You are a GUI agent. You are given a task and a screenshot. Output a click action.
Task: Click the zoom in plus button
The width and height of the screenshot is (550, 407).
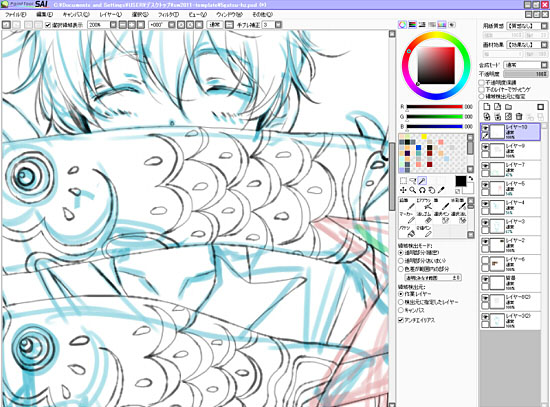pyautogui.click(x=132, y=25)
